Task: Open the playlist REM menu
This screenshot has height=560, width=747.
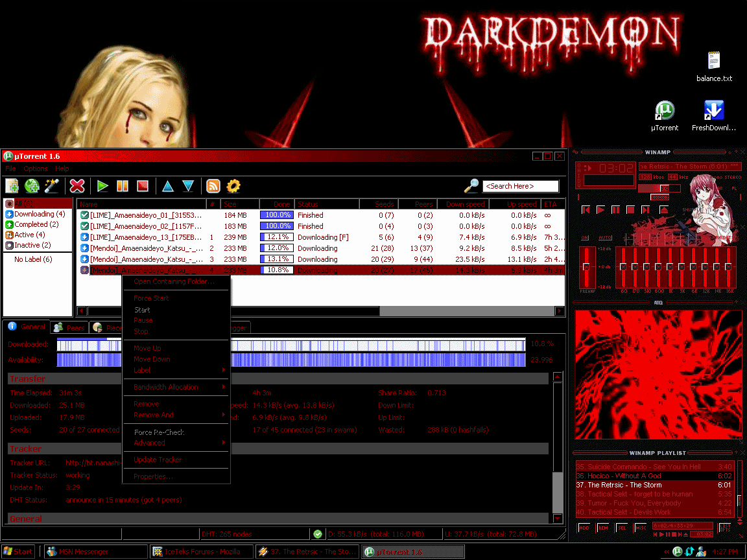Action: (x=603, y=528)
